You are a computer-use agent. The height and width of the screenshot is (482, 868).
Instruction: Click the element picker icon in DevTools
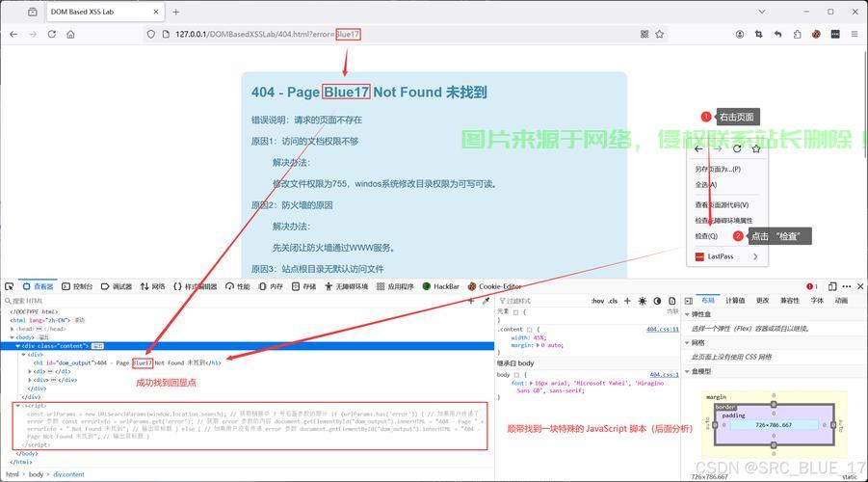pyautogui.click(x=9, y=286)
